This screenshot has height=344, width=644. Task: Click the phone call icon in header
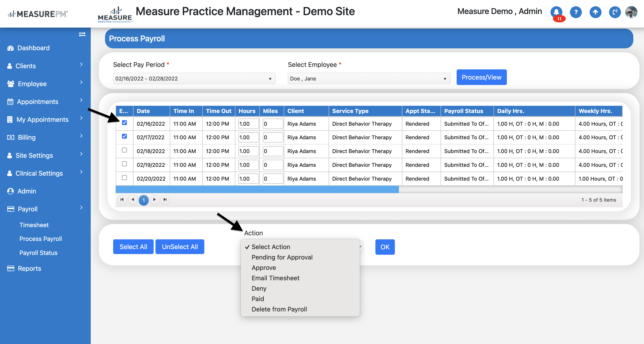pos(615,12)
